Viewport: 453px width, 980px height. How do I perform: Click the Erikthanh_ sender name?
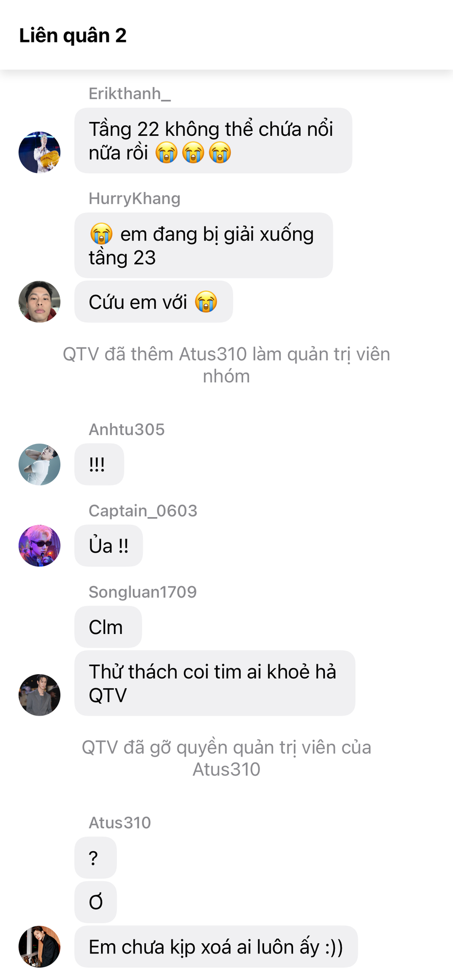[130, 93]
